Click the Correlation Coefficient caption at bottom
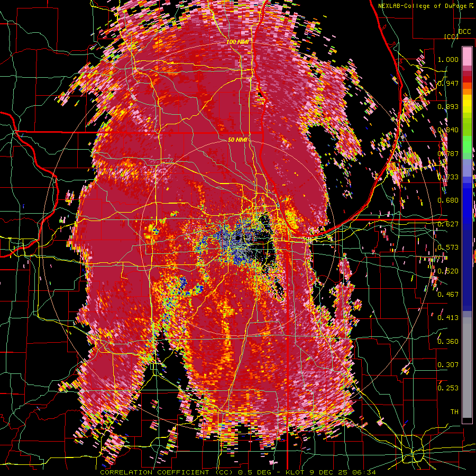The width and height of the screenshot is (476, 476). [238, 472]
